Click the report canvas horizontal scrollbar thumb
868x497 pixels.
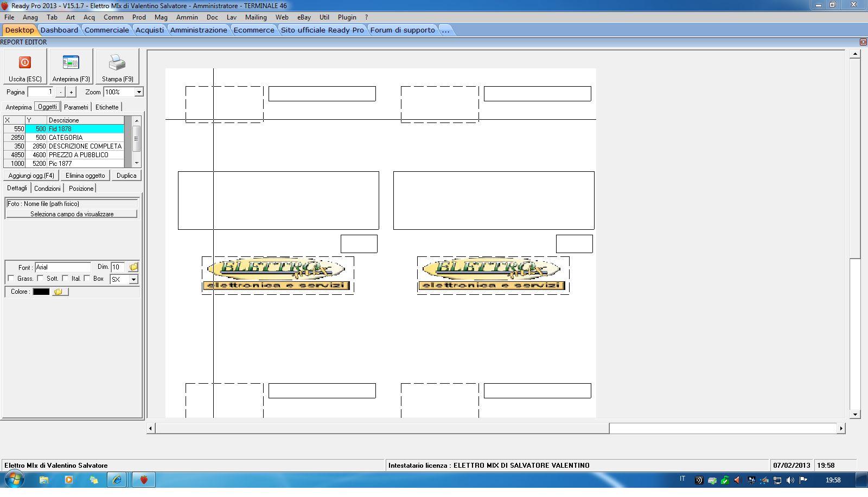coord(382,429)
